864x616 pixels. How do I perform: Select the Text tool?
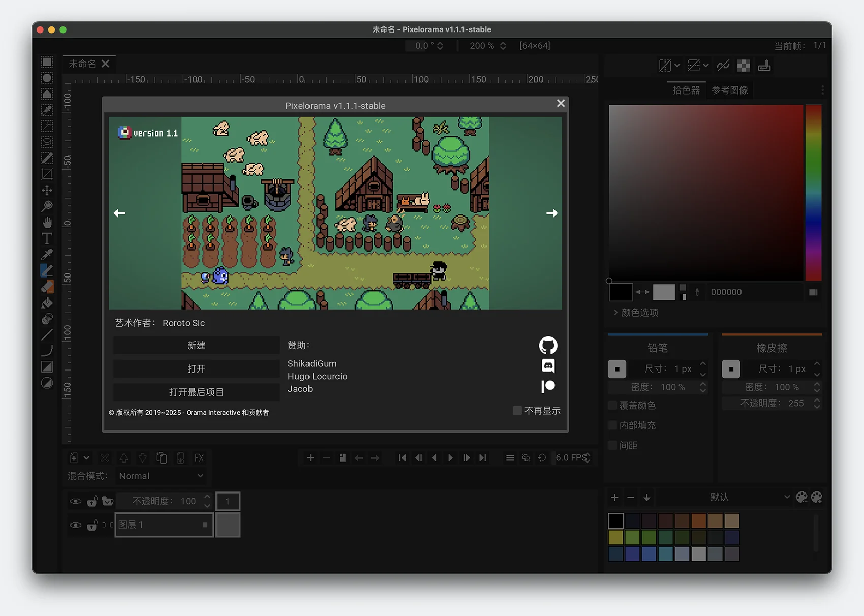coord(47,238)
